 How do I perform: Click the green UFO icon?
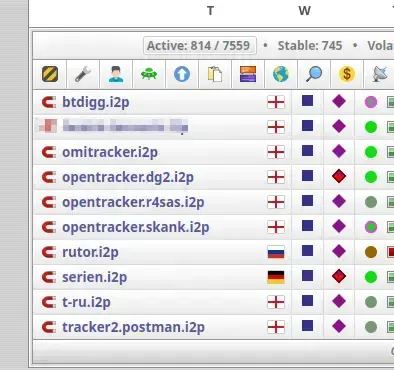click(149, 74)
